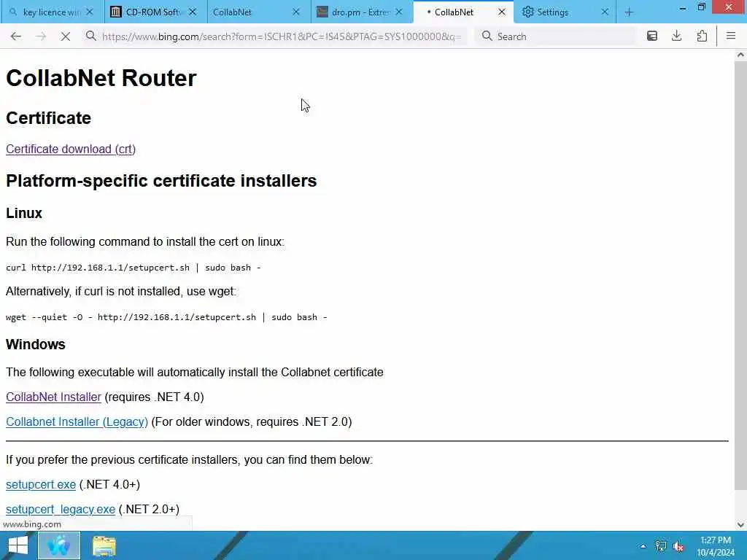Open the taskbar clock and date
The height and width of the screenshot is (560, 747).
[x=716, y=546]
